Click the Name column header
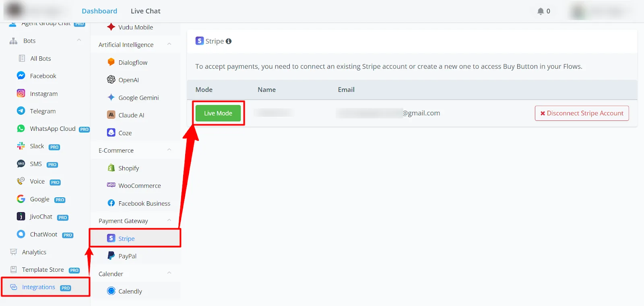Image resolution: width=644 pixels, height=306 pixels. click(x=267, y=89)
